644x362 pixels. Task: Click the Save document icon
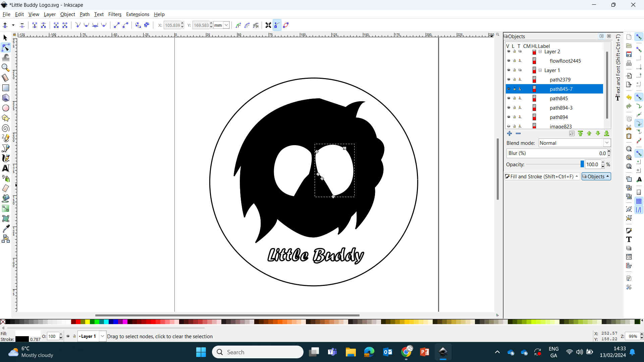pos(629,54)
